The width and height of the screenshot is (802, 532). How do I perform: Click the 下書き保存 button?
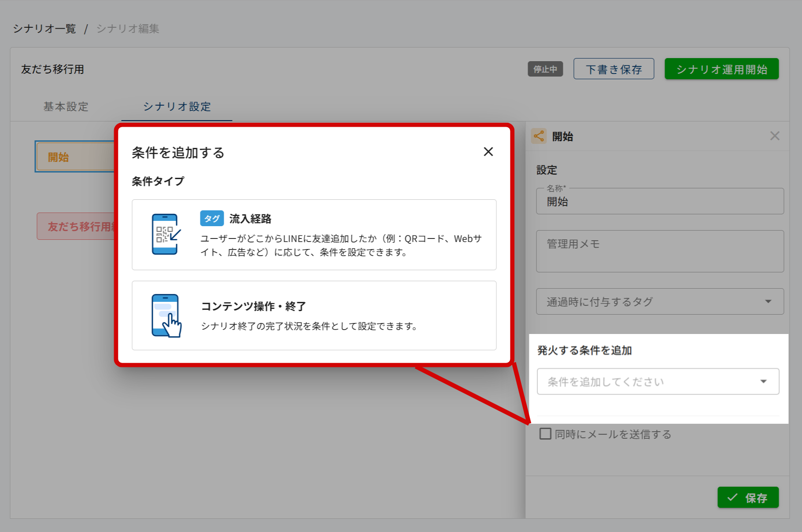(x=613, y=69)
